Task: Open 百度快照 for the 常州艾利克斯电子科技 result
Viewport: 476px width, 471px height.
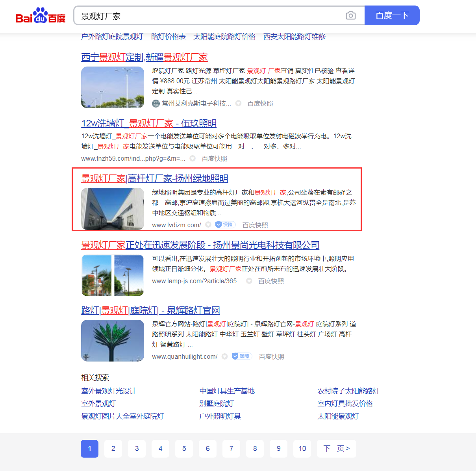Action: point(260,104)
